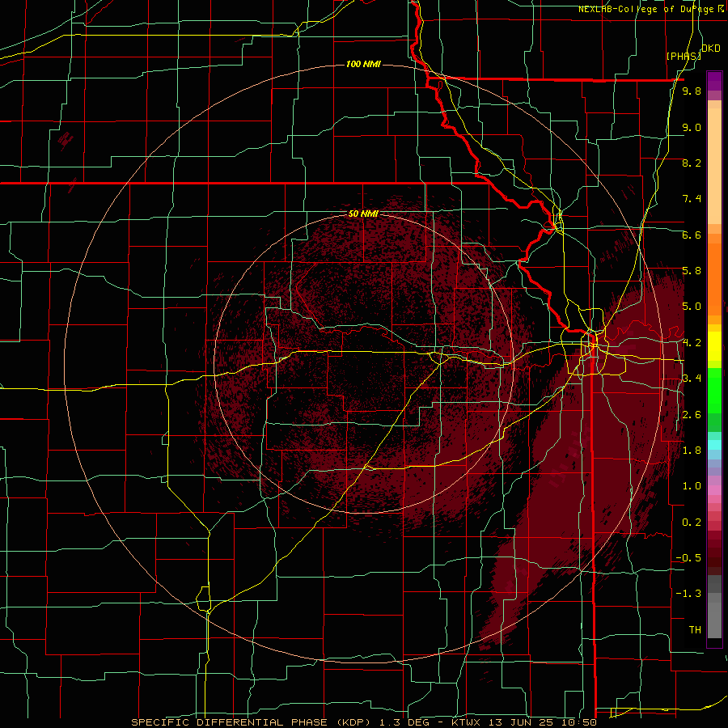Click the 3.4 value on the color scale
This screenshot has width=728, height=728.
(x=692, y=379)
